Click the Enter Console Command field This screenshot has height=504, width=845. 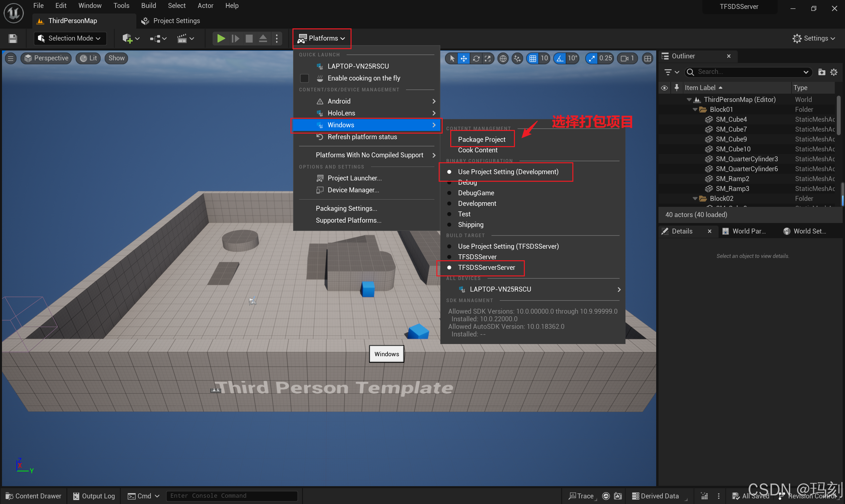232,496
